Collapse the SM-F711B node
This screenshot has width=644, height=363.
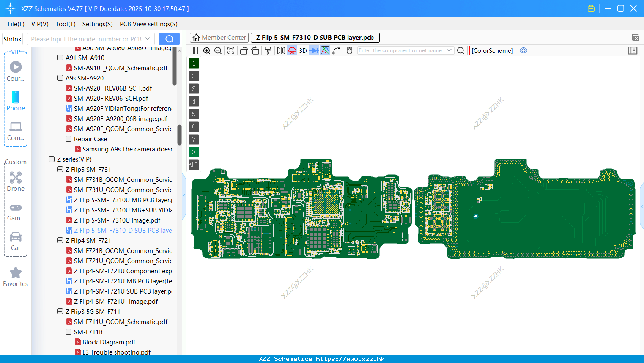point(69,332)
